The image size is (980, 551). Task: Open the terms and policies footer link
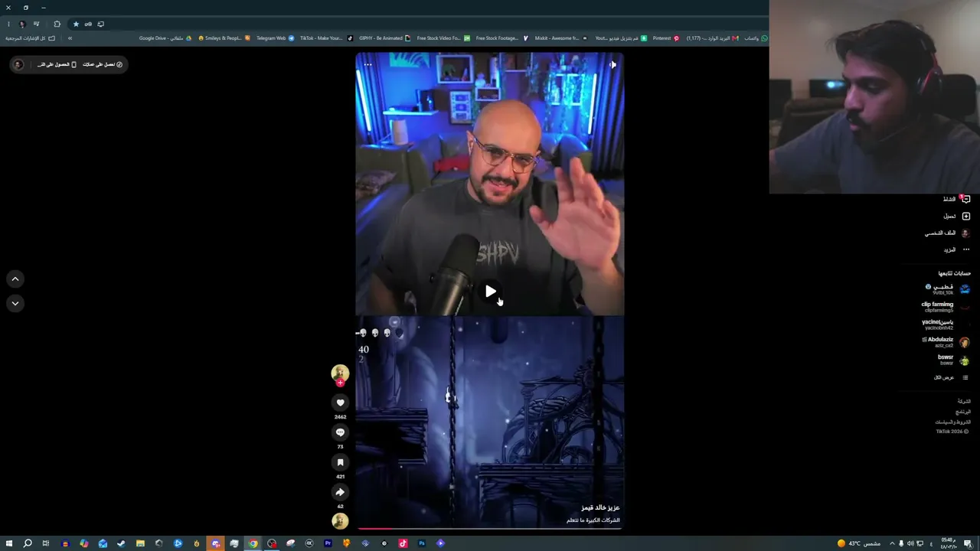click(x=953, y=422)
